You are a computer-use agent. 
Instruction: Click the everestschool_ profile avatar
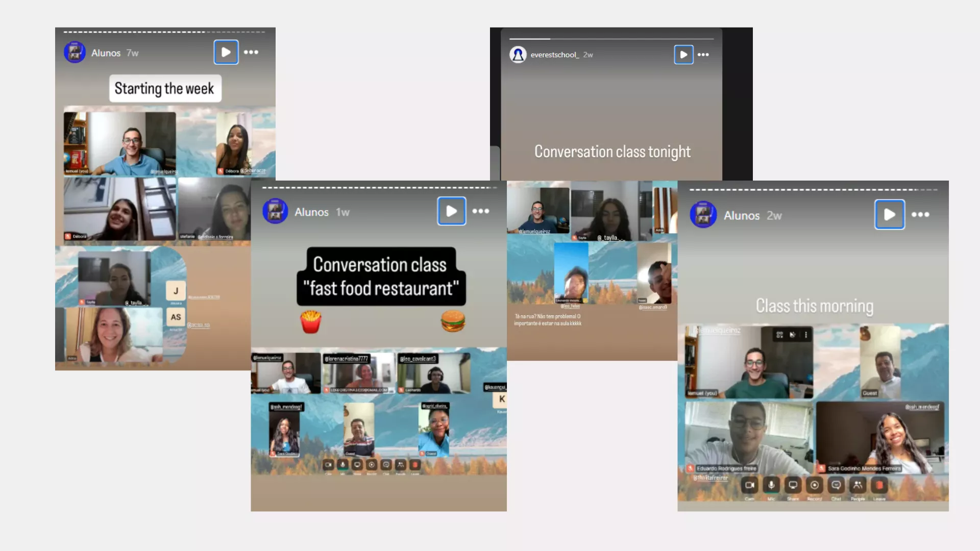click(x=518, y=55)
